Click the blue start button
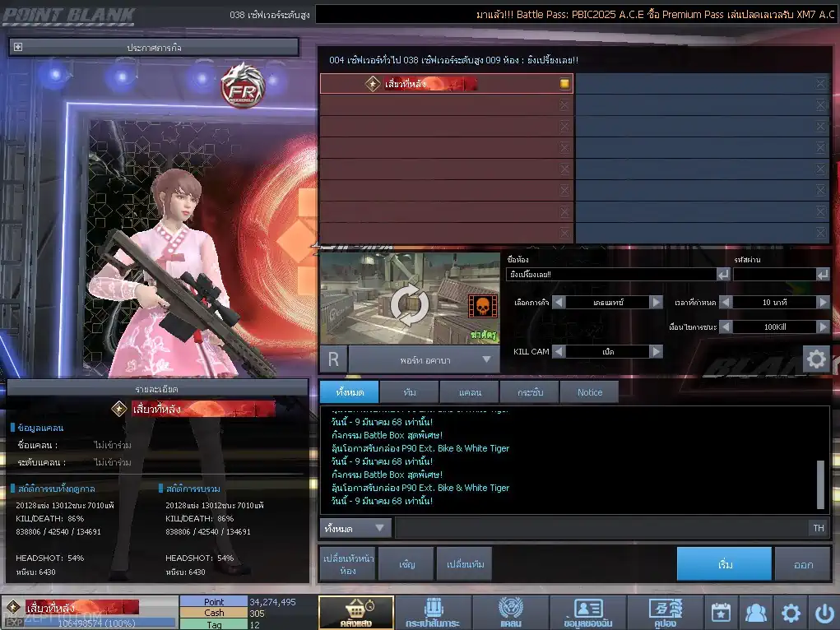The width and height of the screenshot is (840, 630). coord(724,564)
